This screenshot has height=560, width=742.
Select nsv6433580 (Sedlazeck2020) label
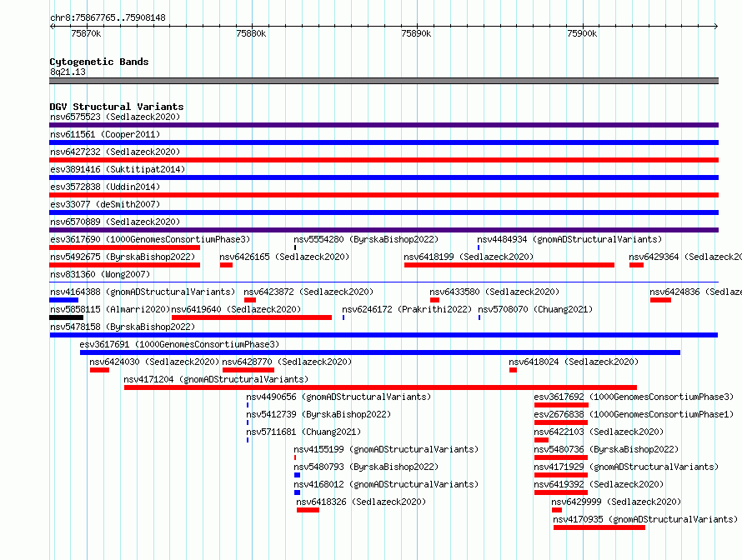click(494, 292)
